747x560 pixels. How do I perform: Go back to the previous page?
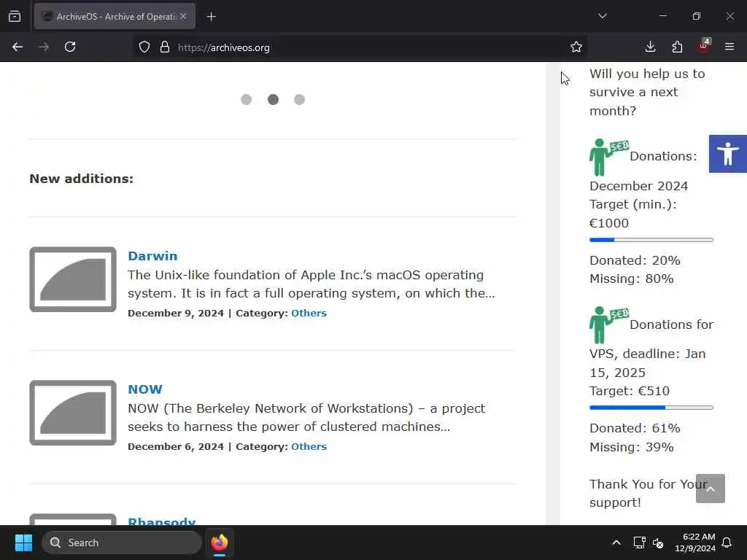pos(18,47)
